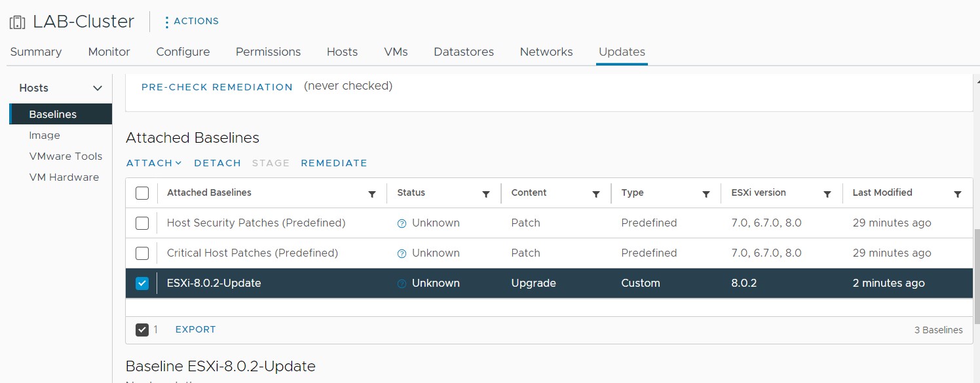Toggle the select-all baselines header checkbox
Image resolution: width=980 pixels, height=383 pixels.
(x=142, y=193)
